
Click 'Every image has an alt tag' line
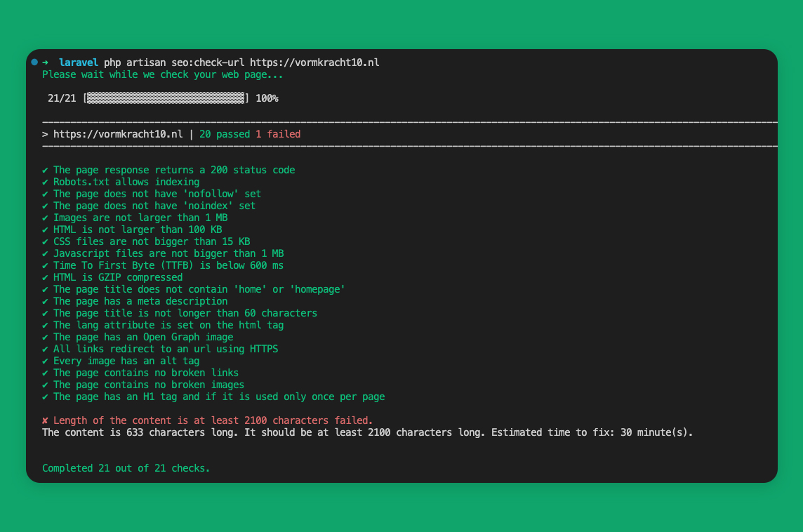point(126,361)
